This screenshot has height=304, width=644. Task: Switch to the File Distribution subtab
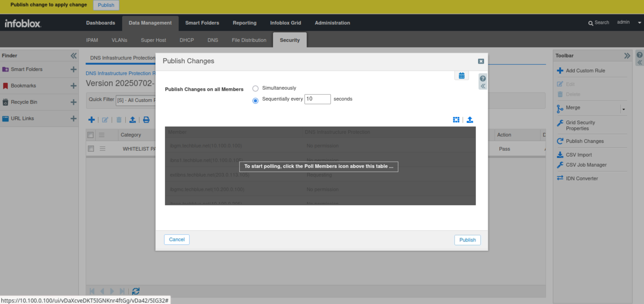249,40
